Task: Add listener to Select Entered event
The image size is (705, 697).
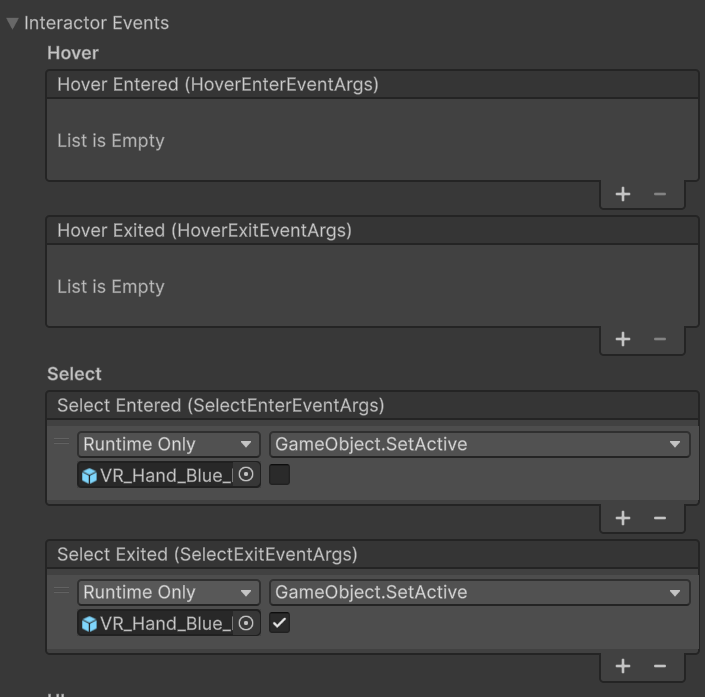Action: 623,518
